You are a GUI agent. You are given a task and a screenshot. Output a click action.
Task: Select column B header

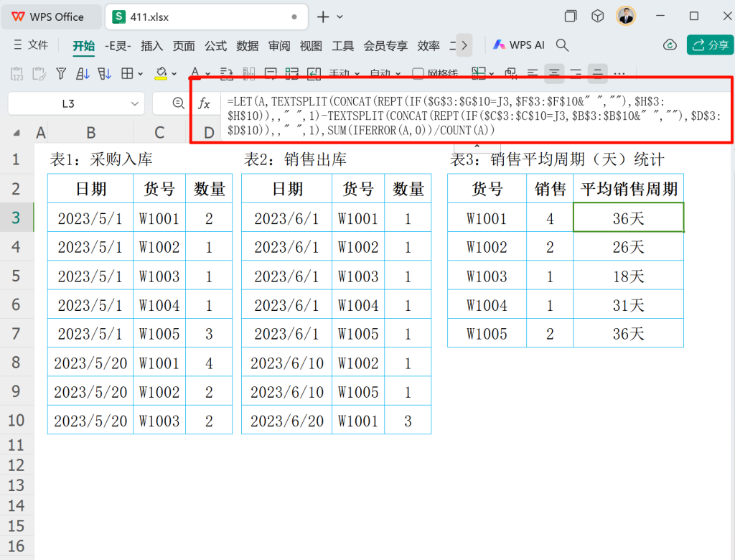[x=91, y=133]
